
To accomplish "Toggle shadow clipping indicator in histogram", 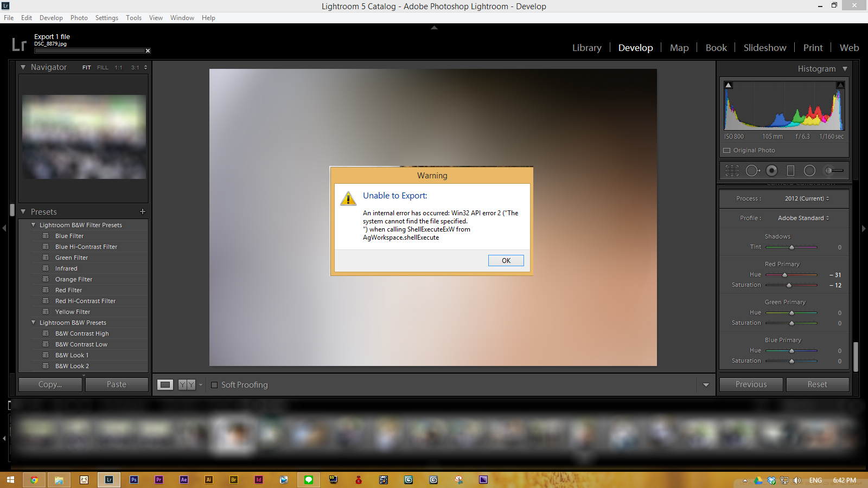I will [729, 85].
